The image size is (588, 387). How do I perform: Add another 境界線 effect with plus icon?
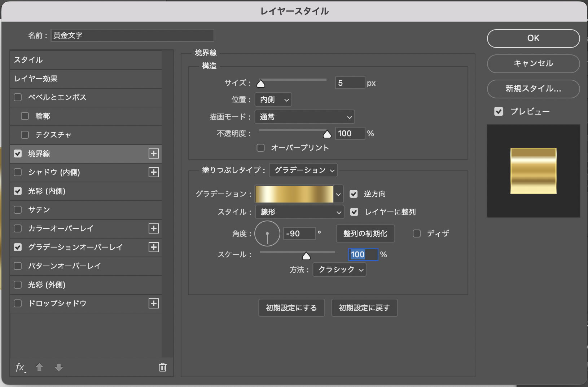pyautogui.click(x=154, y=154)
